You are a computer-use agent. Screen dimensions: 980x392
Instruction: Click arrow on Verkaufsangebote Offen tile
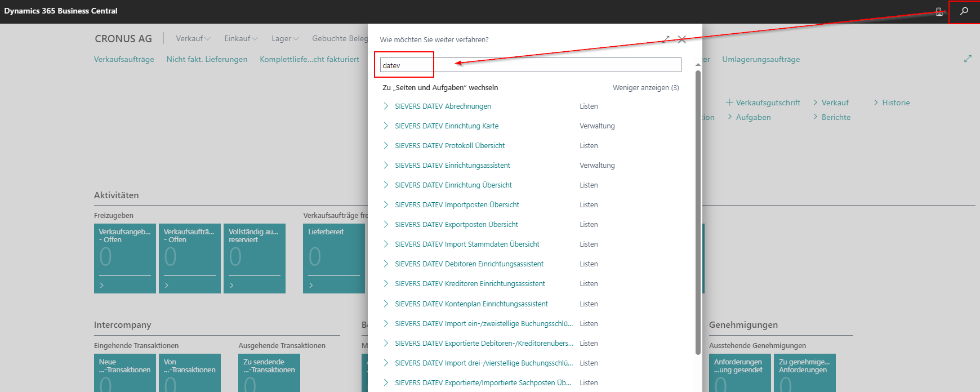pos(102,286)
